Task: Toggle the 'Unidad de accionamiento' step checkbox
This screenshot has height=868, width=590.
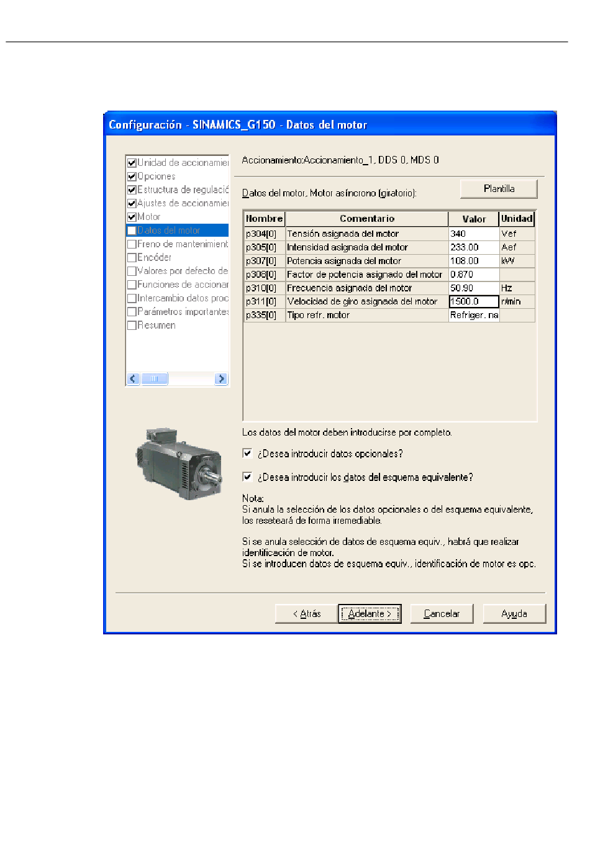Action: [x=132, y=163]
